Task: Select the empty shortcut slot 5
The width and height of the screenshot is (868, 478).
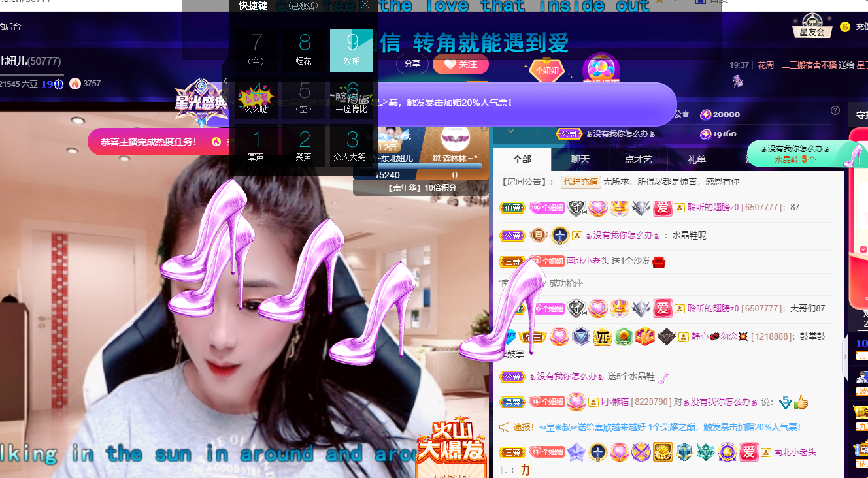Action: click(304, 98)
